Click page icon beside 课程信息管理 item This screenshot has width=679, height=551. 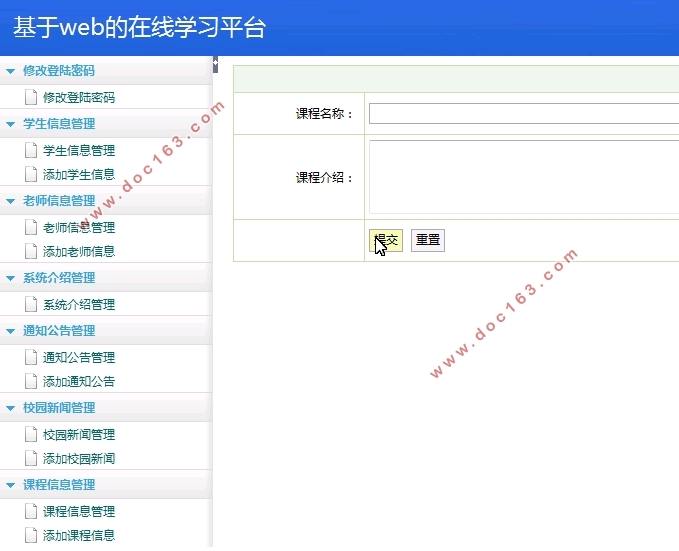[31, 512]
